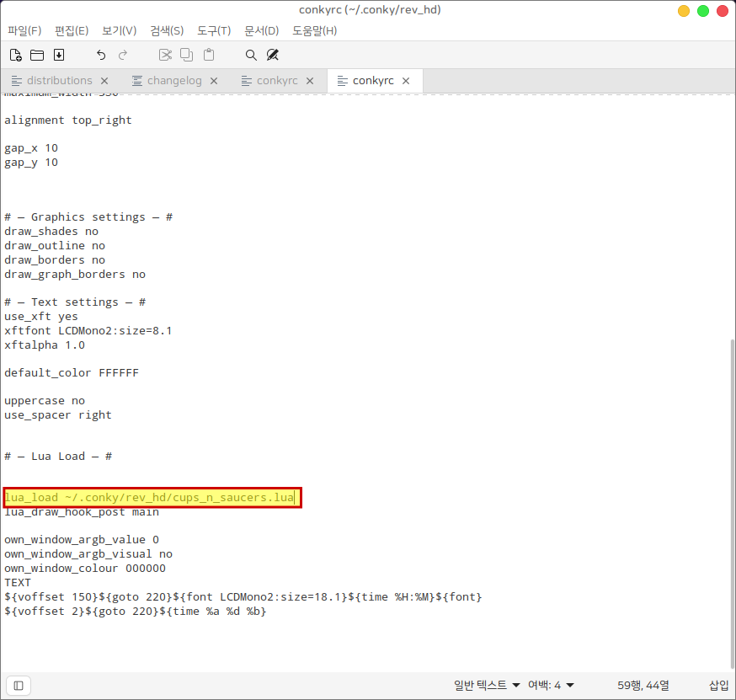
Task: Expand the 여백: 4 tab width dropdown
Action: [x=551, y=686]
